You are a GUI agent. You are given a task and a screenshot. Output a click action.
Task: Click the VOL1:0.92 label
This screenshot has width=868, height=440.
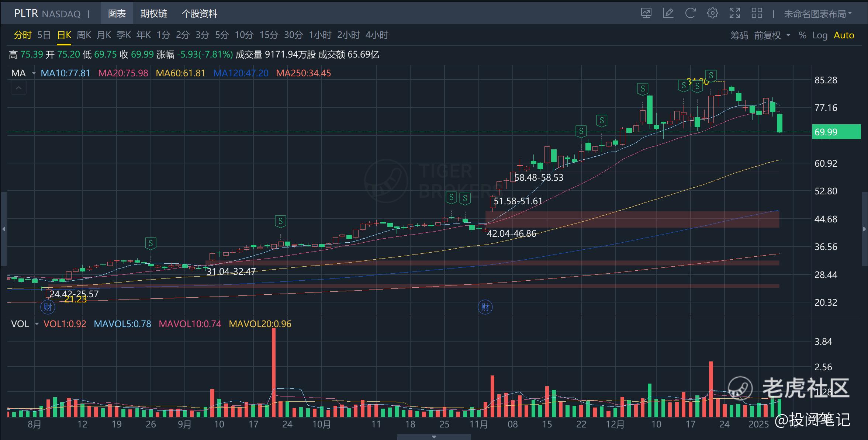pyautogui.click(x=65, y=324)
